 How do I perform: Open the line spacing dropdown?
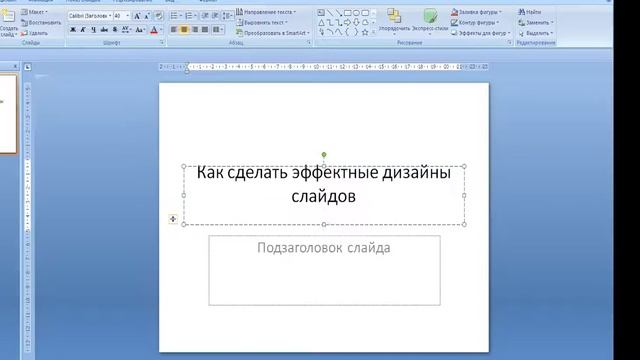[229, 16]
